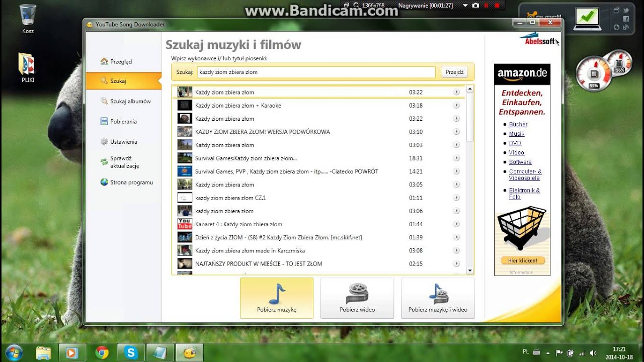Click the Action Center flag in the tray
Screen dimensions: 644x362
click(x=559, y=353)
